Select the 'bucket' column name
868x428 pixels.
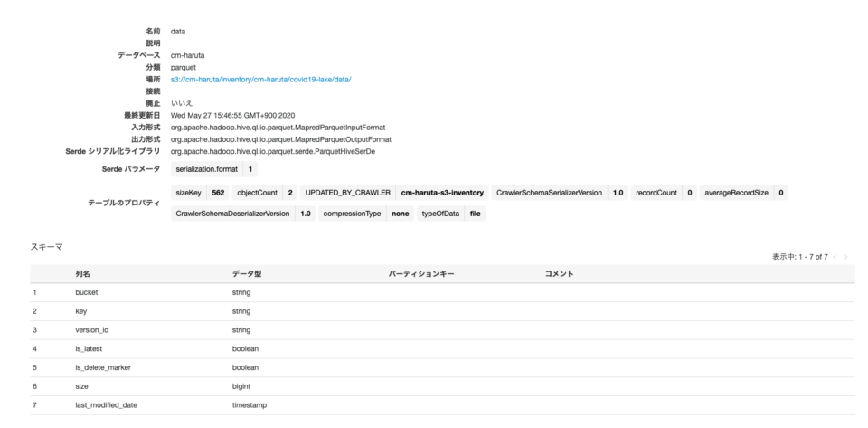(87, 292)
